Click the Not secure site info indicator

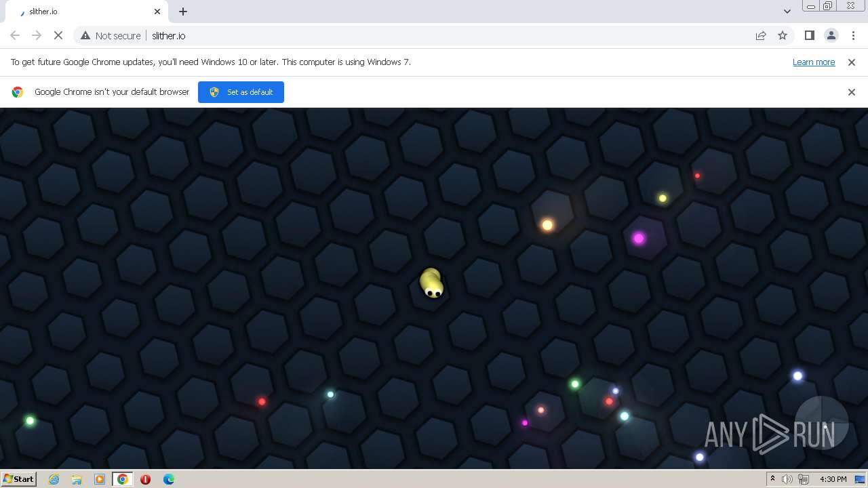(x=111, y=35)
